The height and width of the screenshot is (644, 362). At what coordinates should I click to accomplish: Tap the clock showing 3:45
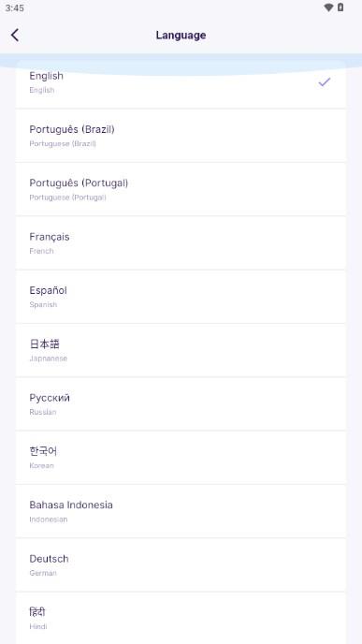coord(14,7)
